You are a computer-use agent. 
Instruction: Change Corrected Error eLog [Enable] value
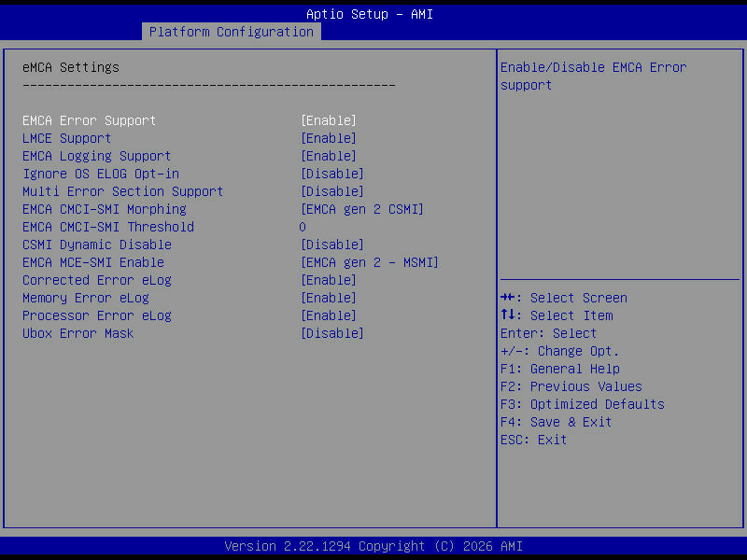[329, 280]
